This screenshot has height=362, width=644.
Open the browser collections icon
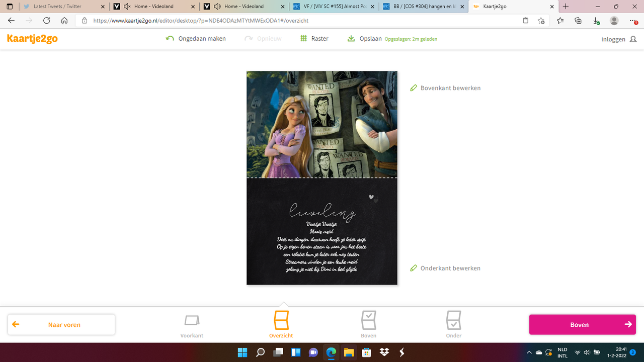tap(578, 21)
